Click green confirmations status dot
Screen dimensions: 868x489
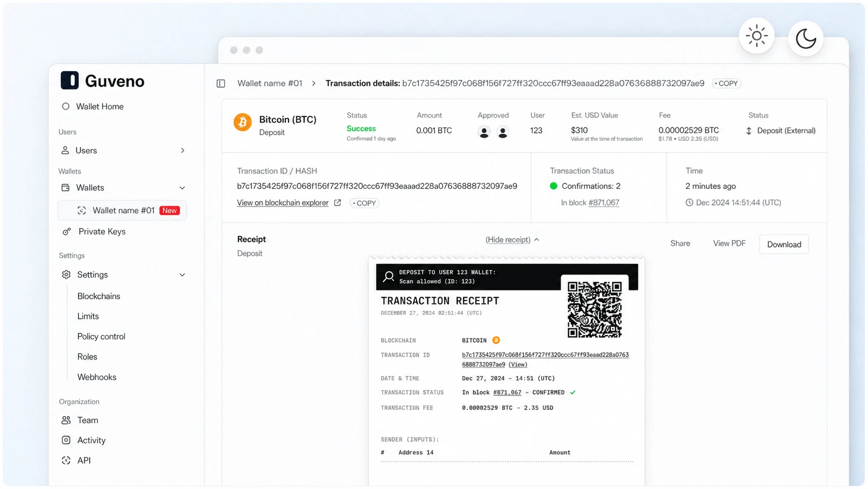point(553,186)
